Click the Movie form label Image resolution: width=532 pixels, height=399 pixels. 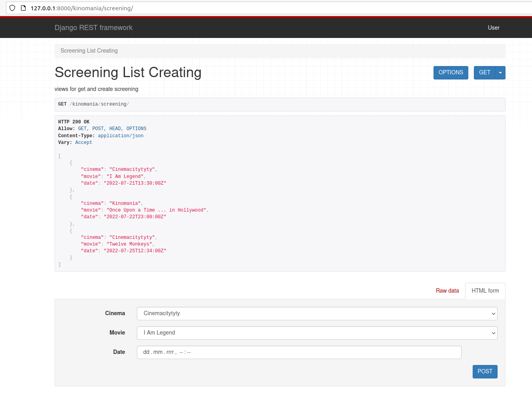(x=117, y=333)
